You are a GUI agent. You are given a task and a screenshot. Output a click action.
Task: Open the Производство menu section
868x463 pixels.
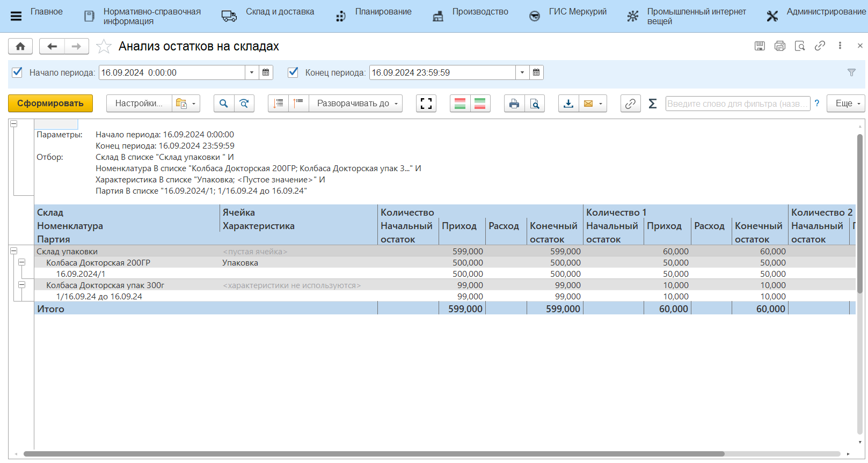[x=480, y=12]
